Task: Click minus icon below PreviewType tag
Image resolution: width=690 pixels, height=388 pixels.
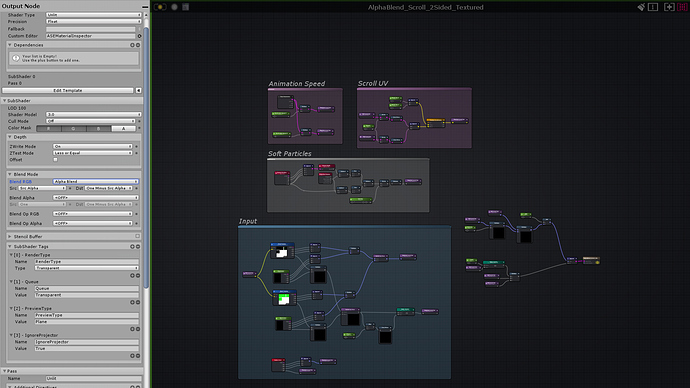Action: (x=138, y=329)
